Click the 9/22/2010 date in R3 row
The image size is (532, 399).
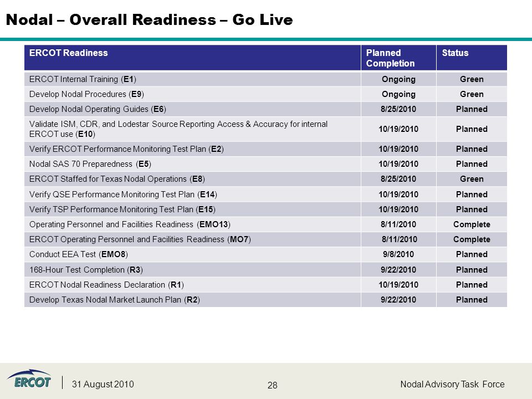click(x=398, y=270)
